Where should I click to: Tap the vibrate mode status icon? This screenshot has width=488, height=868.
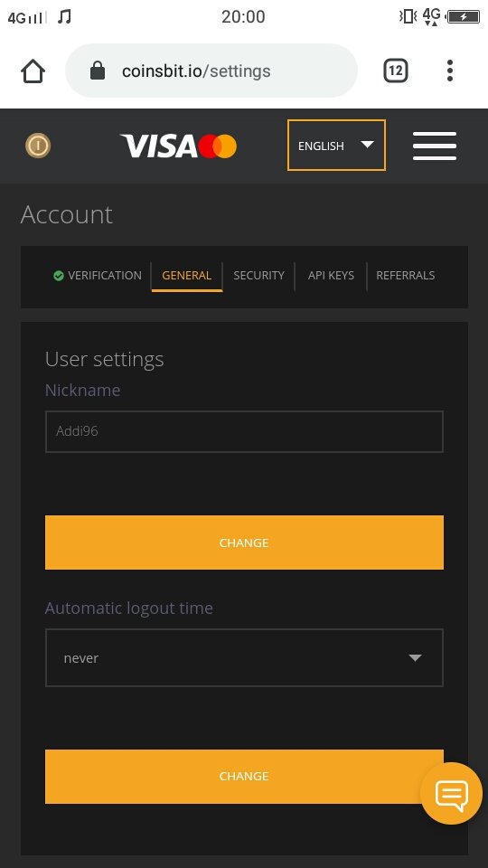(408, 16)
